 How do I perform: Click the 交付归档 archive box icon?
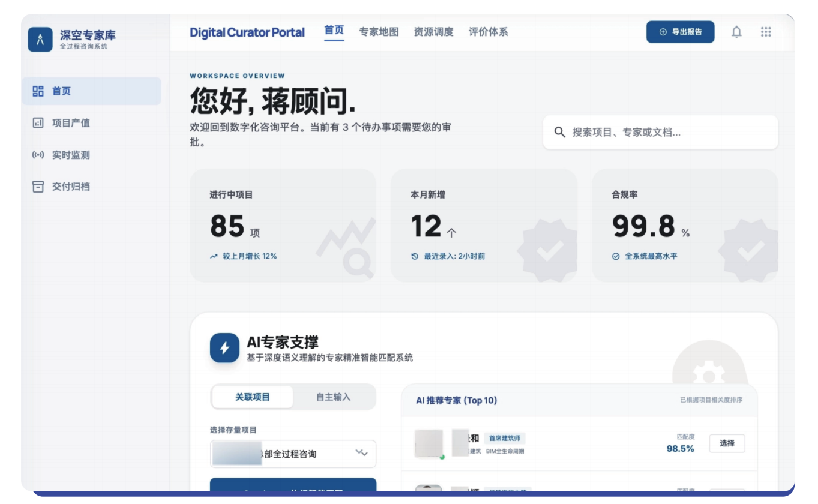pyautogui.click(x=38, y=187)
